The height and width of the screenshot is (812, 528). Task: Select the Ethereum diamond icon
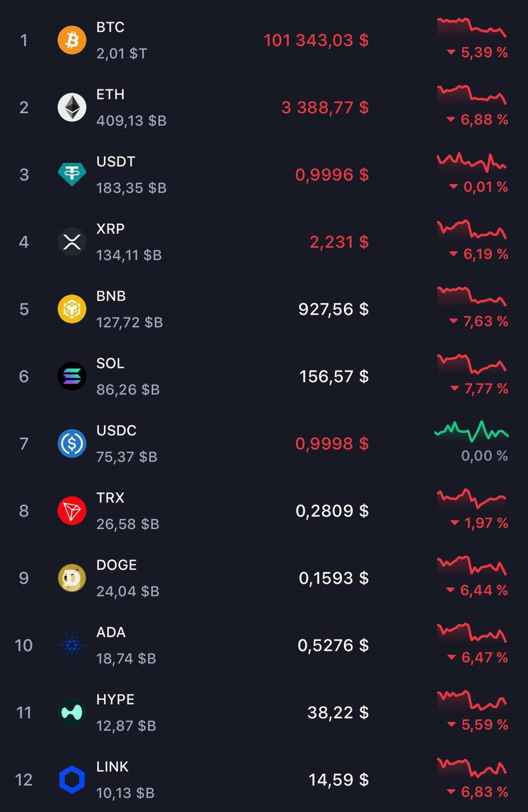point(72,107)
